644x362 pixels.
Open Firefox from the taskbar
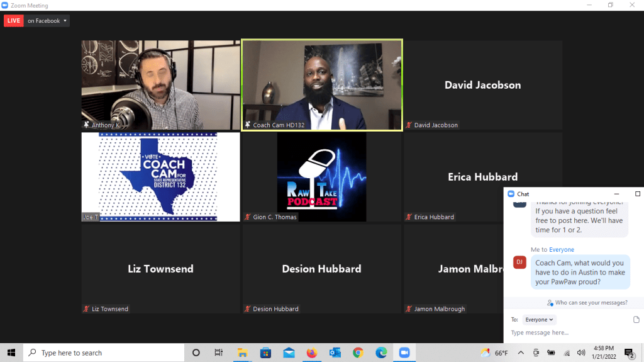point(312,353)
